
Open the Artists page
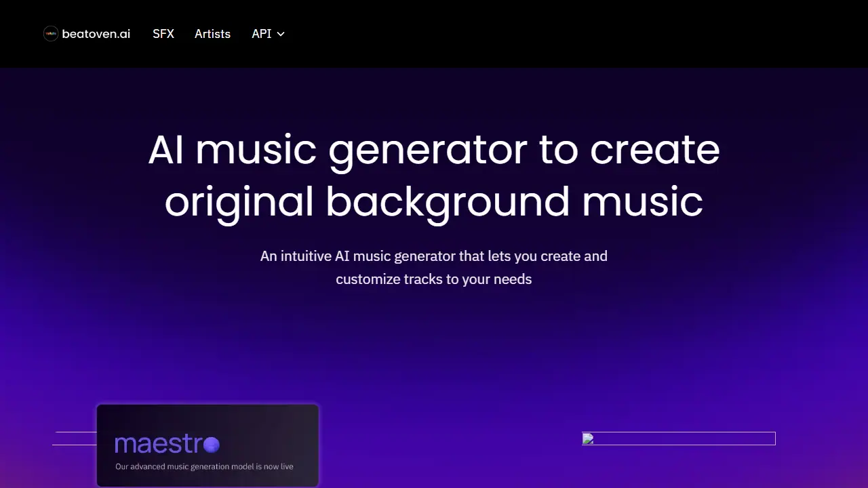click(x=212, y=33)
